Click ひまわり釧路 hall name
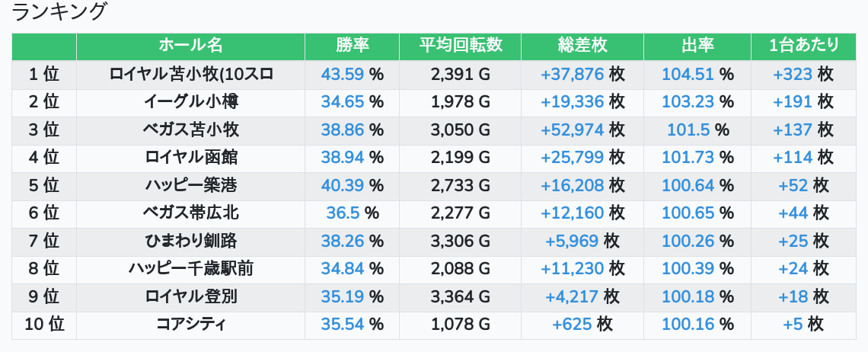This screenshot has height=352, width=868. point(191,241)
